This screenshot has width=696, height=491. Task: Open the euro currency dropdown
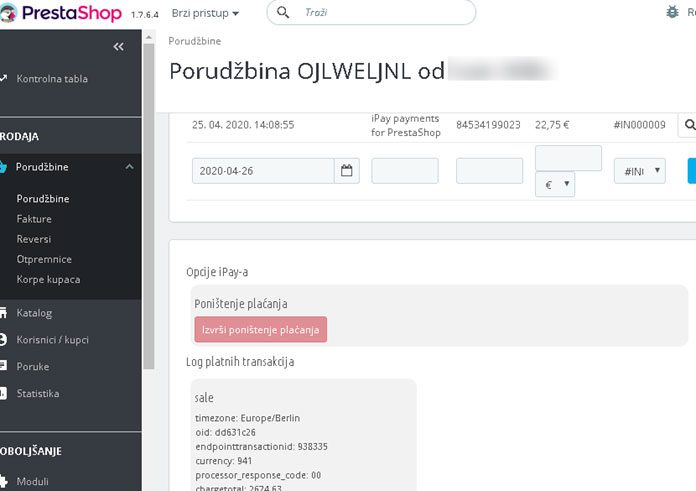click(555, 184)
